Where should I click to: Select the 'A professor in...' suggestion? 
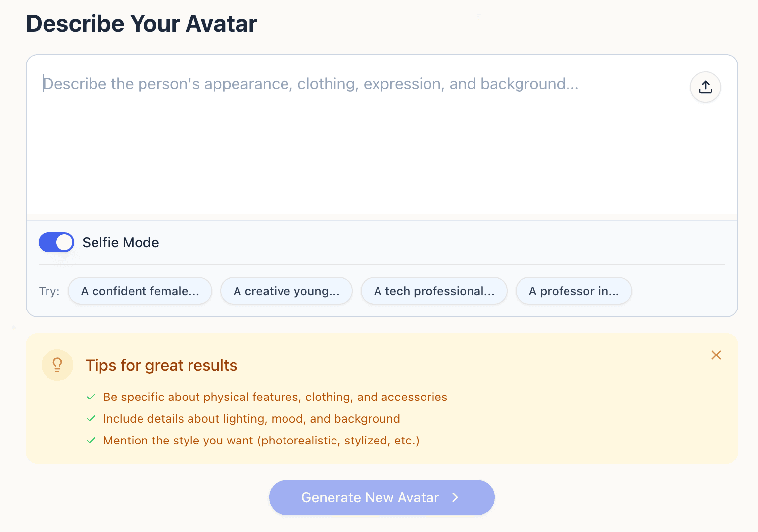(573, 291)
